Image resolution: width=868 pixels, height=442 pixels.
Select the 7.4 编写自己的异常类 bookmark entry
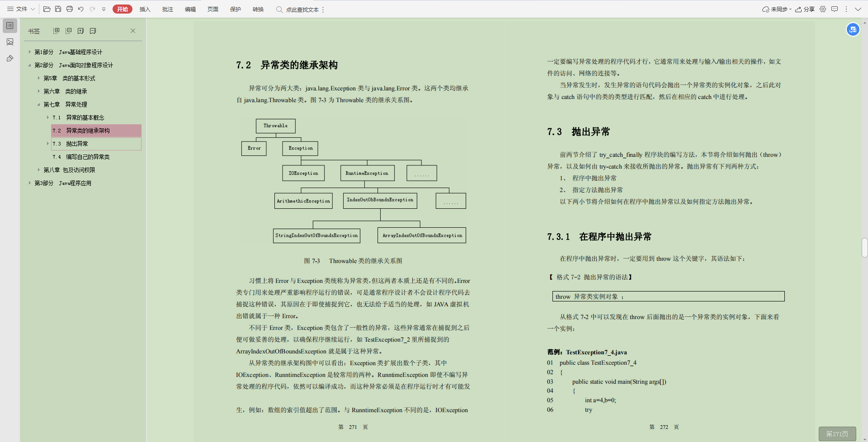[x=81, y=156]
